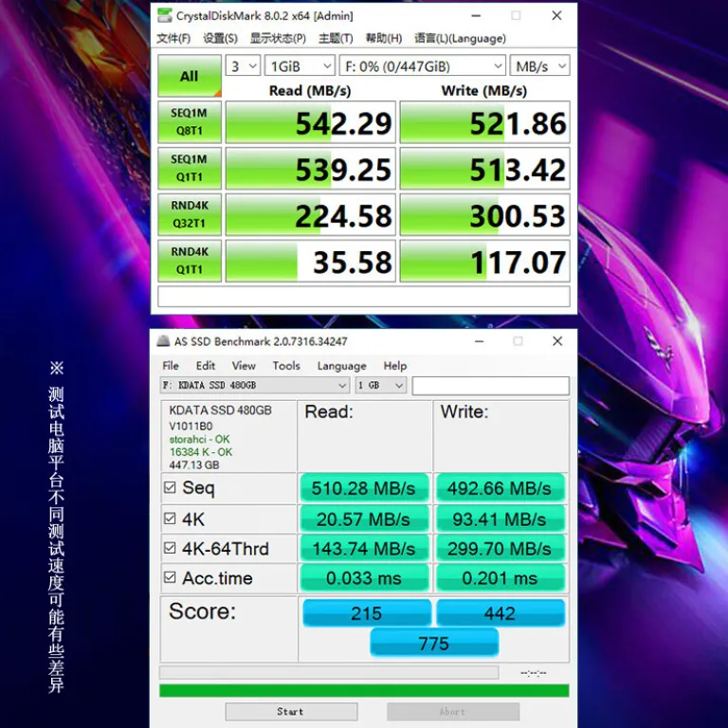728x728 pixels.
Task: Click the SEQ1M Q8T1 read value 542.29
Action: [311, 122]
